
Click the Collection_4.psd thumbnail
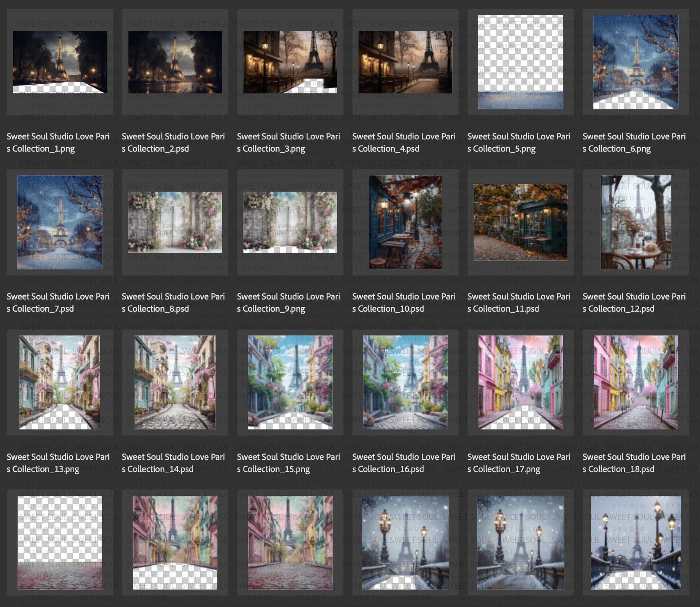(405, 62)
